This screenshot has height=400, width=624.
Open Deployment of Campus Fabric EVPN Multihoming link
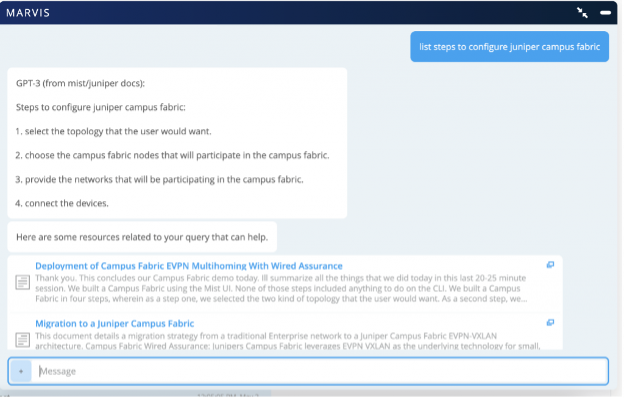coord(186,265)
